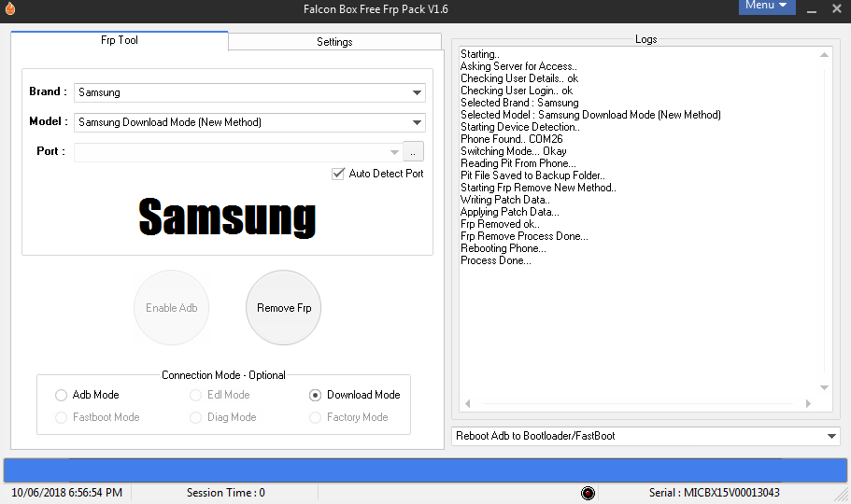The height and width of the screenshot is (504, 851).
Task: Minimize the Falcon Box window
Action: click(x=812, y=9)
